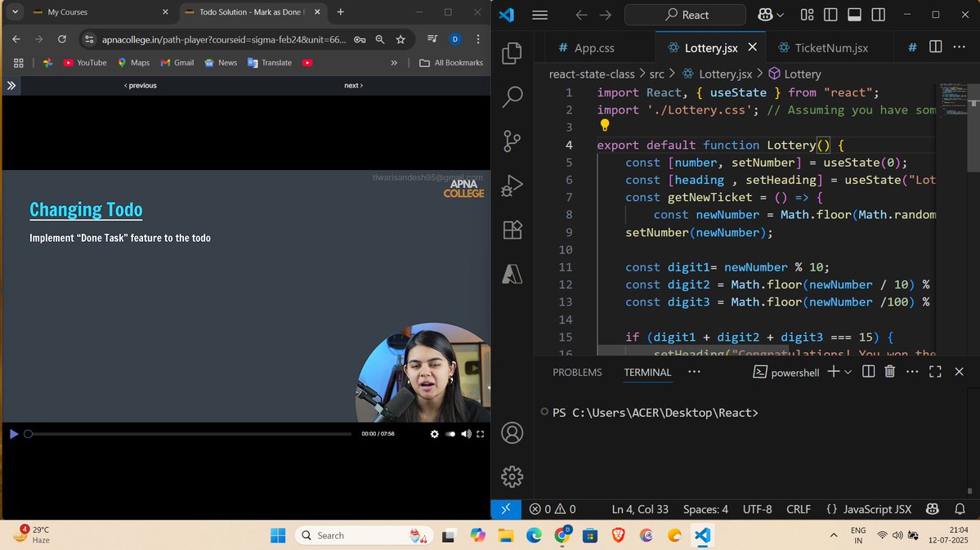Kill terminal with trash icon

tap(890, 371)
